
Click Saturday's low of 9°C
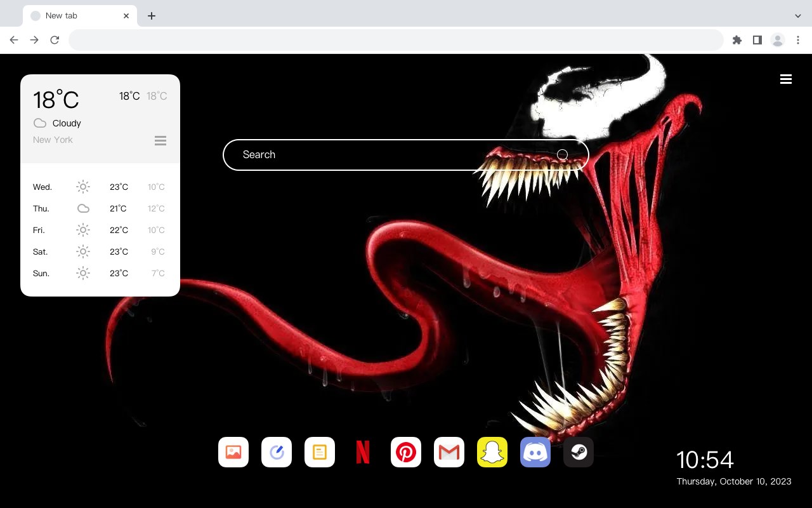point(158,251)
